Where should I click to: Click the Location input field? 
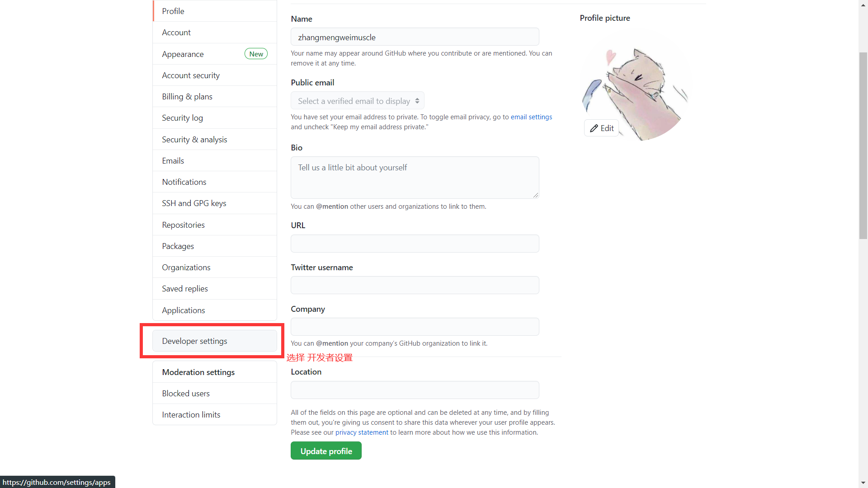click(x=415, y=390)
